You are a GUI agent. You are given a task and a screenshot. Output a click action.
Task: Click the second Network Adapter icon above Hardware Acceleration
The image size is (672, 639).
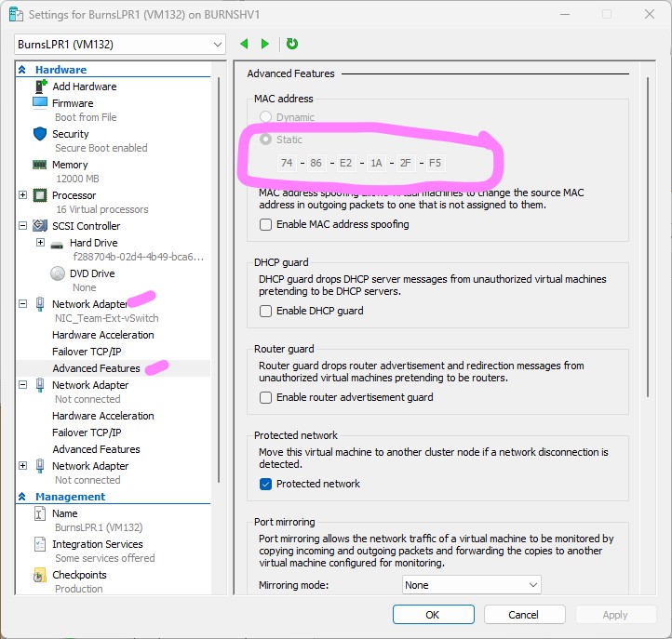click(40, 385)
